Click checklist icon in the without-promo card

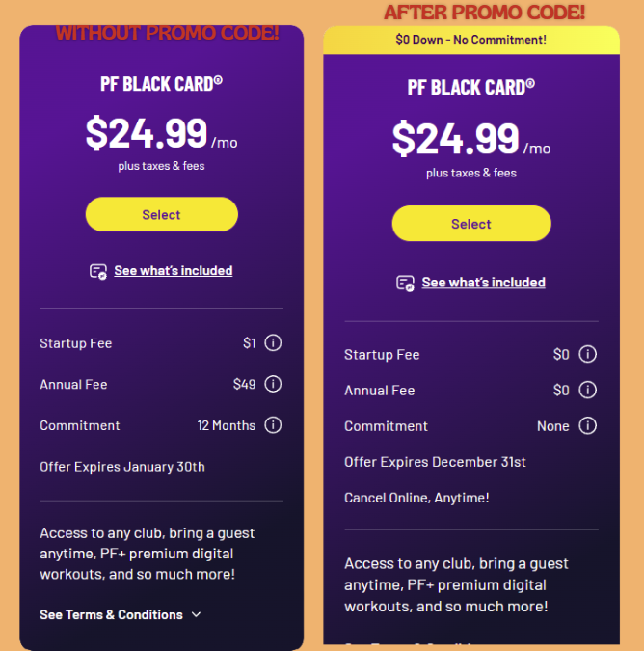(x=98, y=271)
